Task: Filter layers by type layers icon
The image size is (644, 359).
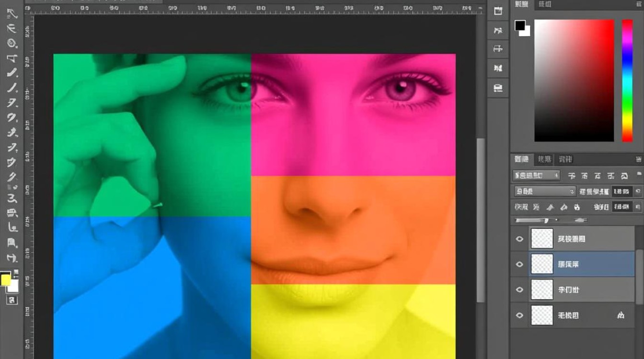Action: click(598, 176)
